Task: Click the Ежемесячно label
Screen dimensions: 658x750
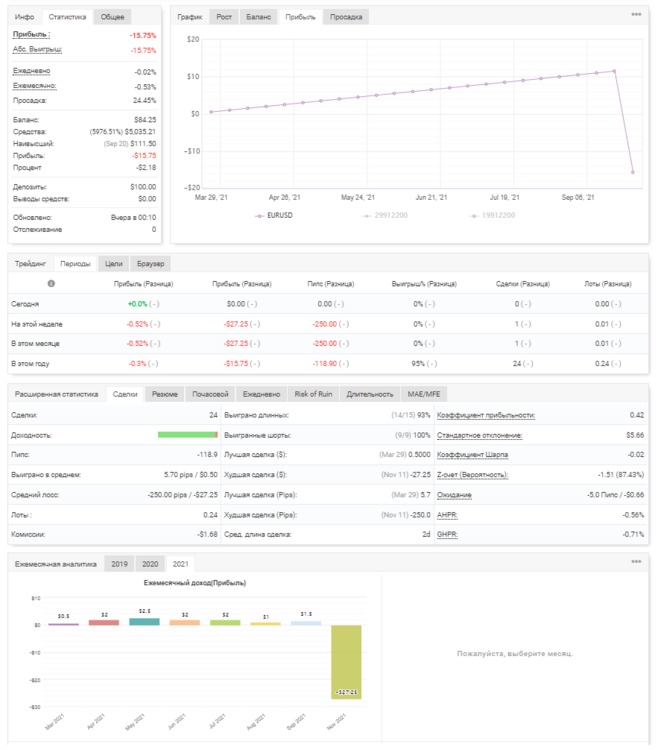Action: 34,86
